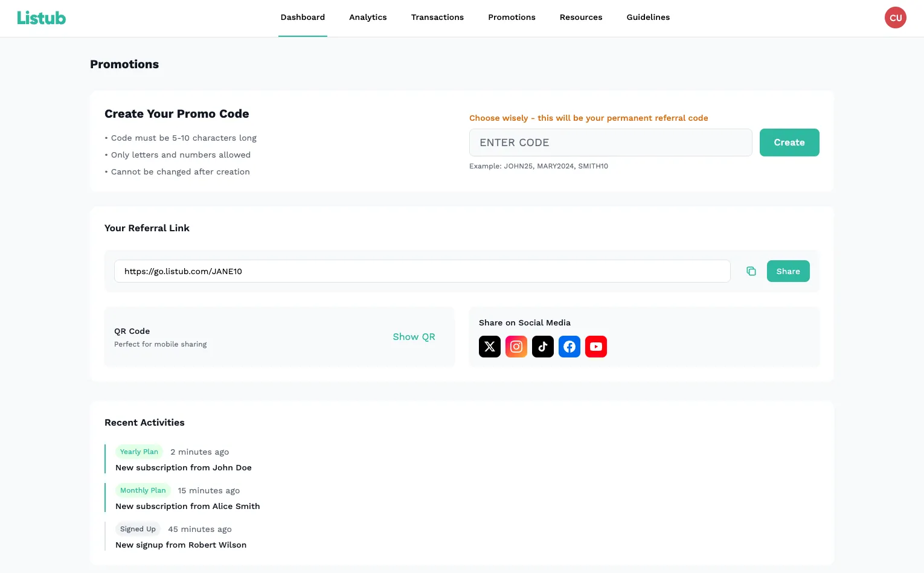Share referral link on YouTube
The image size is (924, 573).
(596, 347)
